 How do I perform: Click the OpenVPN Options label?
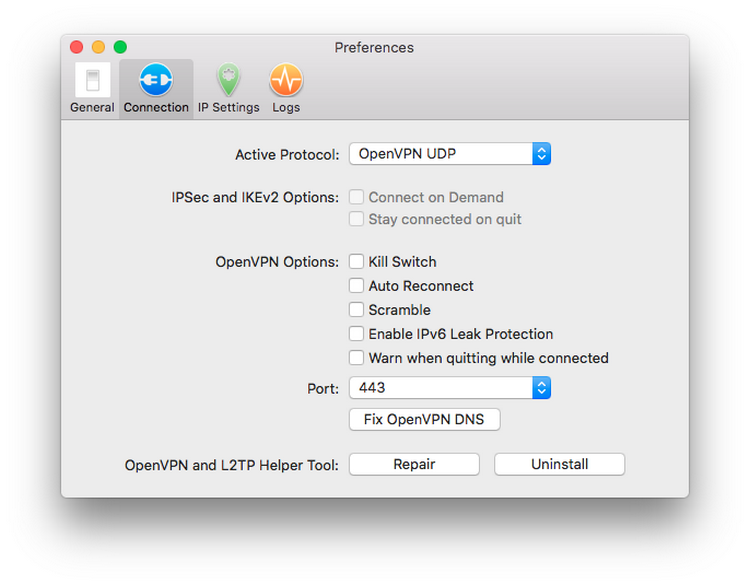tap(277, 262)
